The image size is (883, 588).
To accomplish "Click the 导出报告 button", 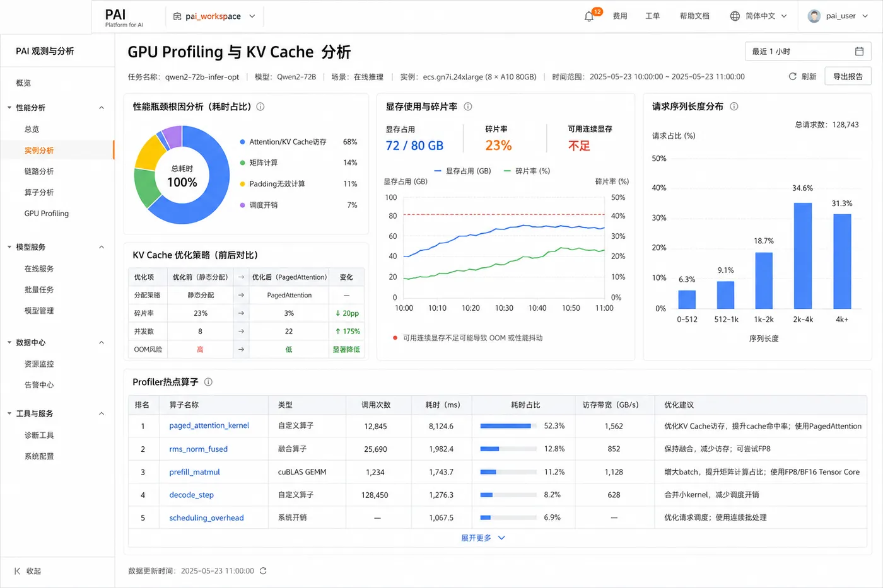I will click(x=848, y=76).
